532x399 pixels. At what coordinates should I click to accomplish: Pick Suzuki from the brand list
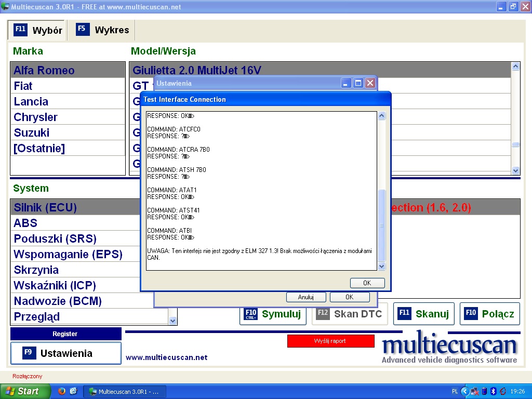[68, 132]
